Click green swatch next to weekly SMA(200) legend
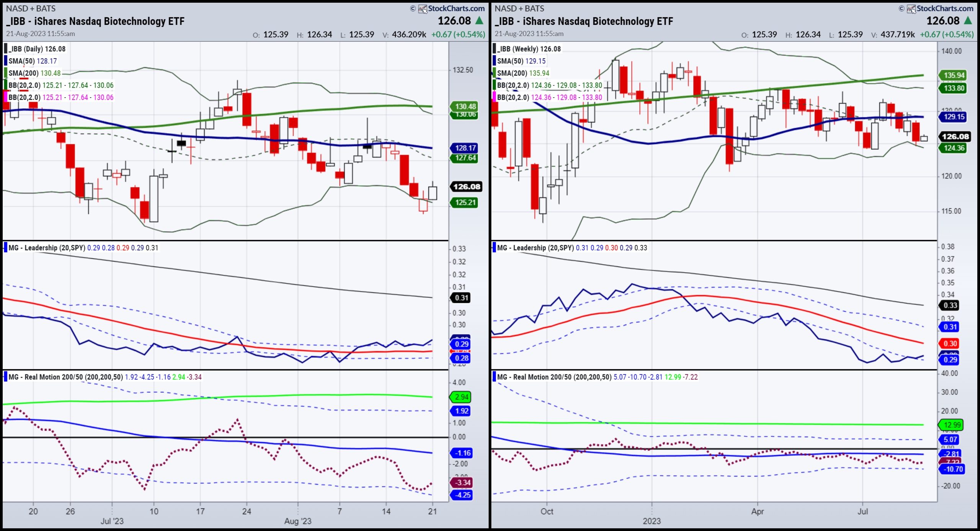The image size is (980, 531). [494, 73]
